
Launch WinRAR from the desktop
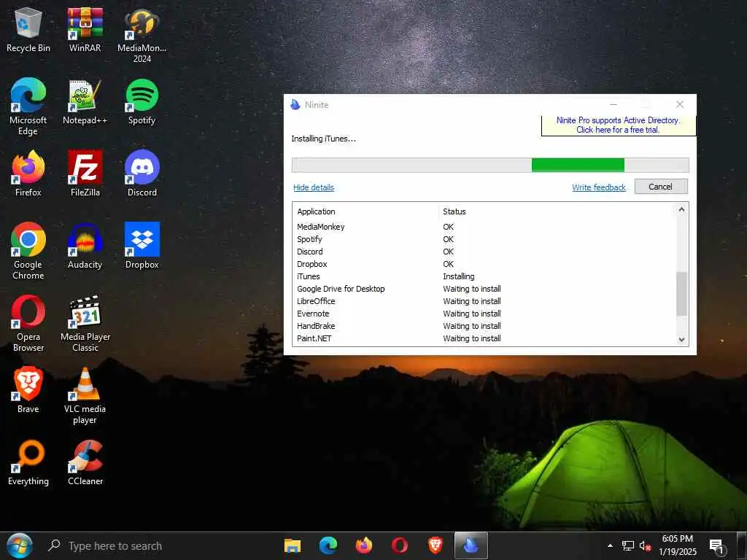coord(85,30)
